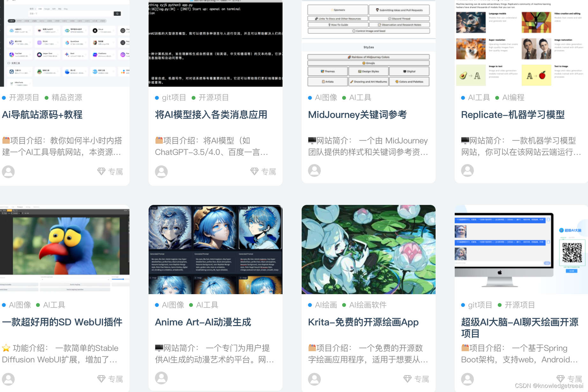Select 精品资源 tag on Ai导航站源码+教程 card
This screenshot has width=588, height=392.
click(63, 98)
